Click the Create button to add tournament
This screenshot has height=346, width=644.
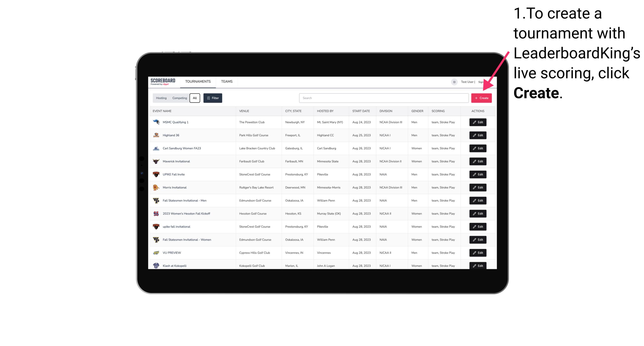(481, 98)
